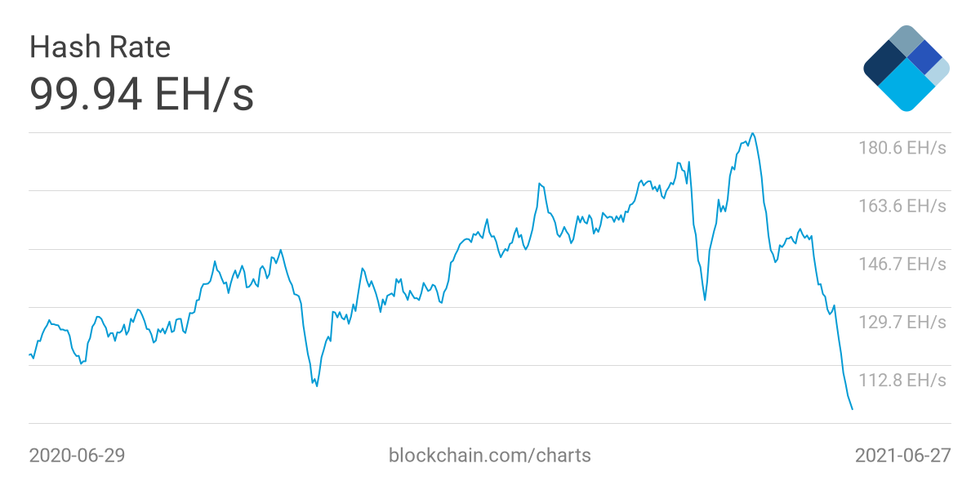Click the Blockchain diamond logo
The width and height of the screenshot is (980, 490).
coord(906,68)
